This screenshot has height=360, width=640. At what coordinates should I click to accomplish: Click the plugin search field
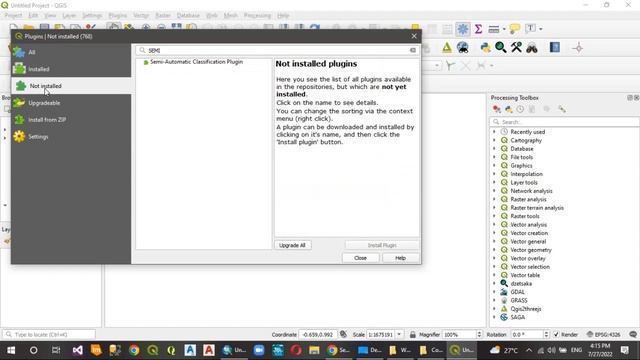277,50
